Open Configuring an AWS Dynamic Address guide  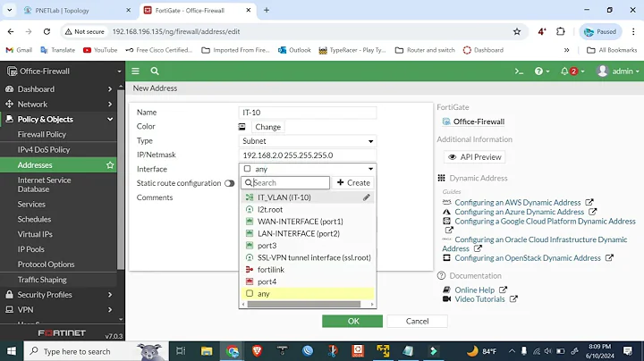518,202
